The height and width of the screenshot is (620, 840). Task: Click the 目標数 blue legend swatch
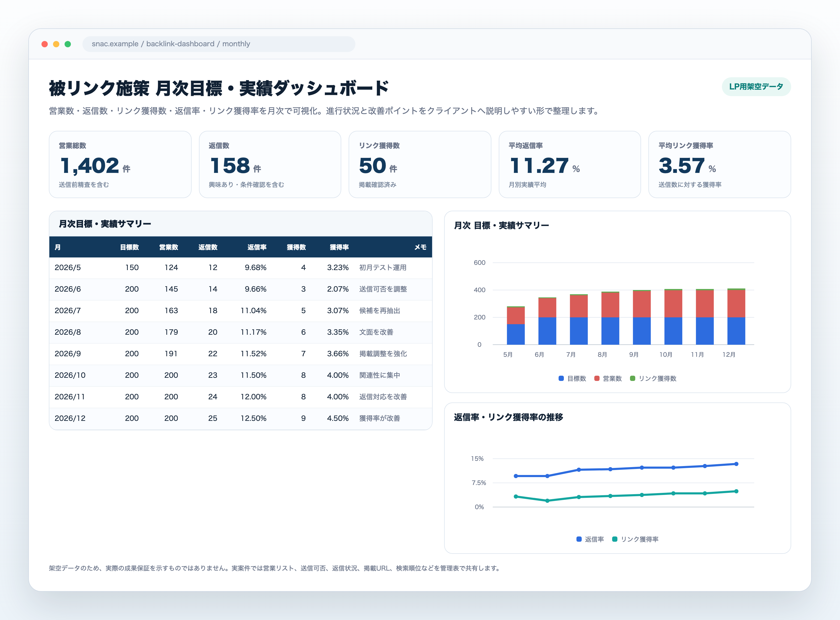coord(561,378)
